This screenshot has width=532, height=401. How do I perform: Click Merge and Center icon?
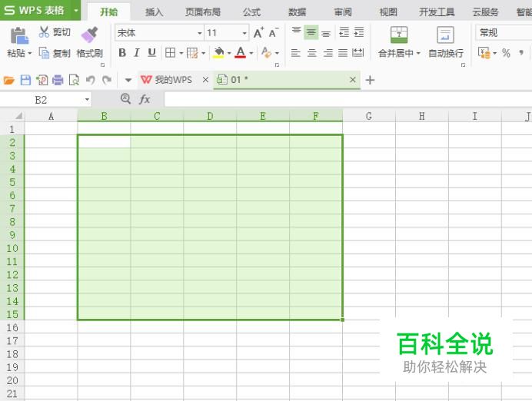399,35
